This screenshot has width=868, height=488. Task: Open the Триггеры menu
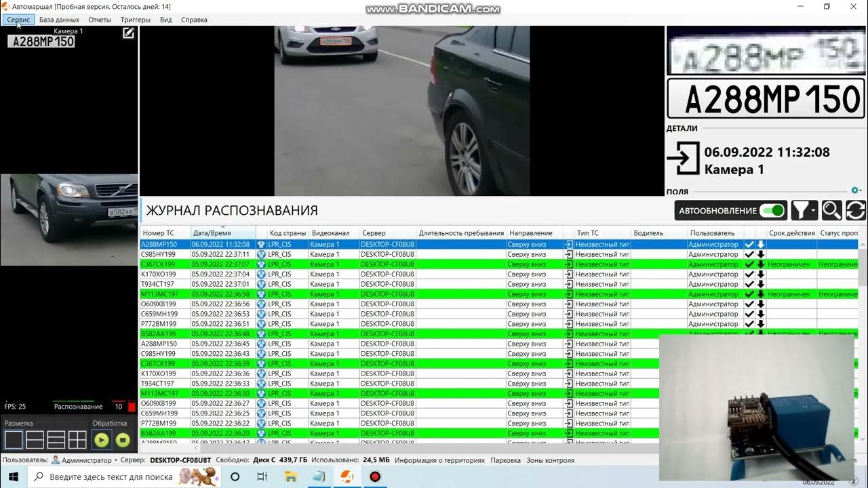pyautogui.click(x=136, y=20)
